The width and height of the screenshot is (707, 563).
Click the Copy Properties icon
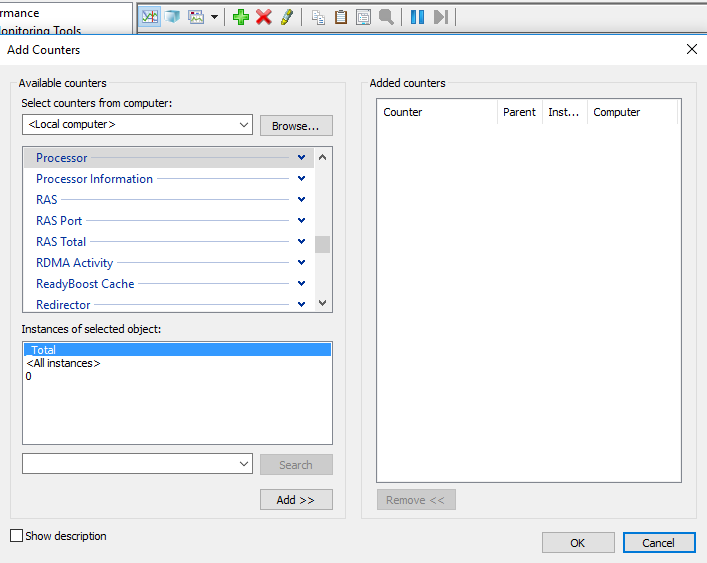(x=318, y=17)
